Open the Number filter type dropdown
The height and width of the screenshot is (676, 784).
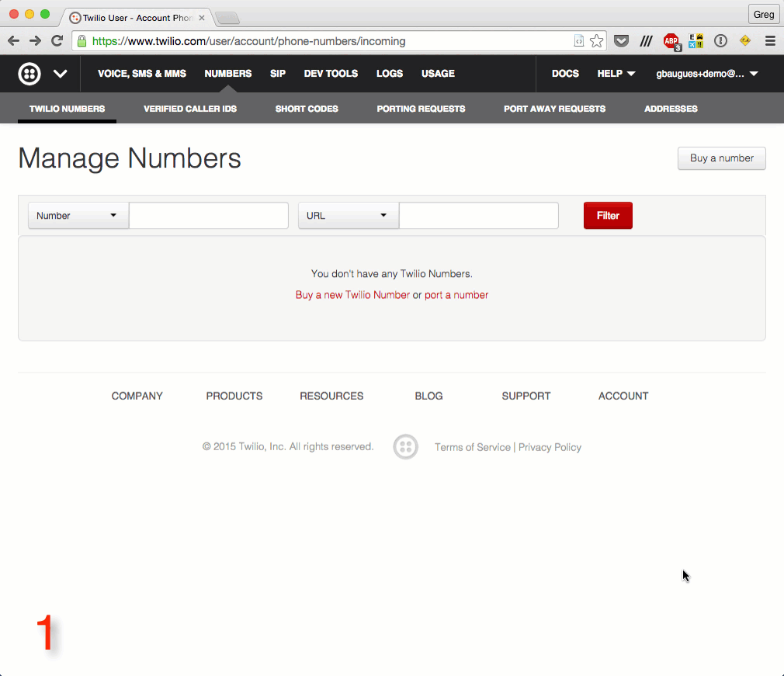[x=78, y=216]
